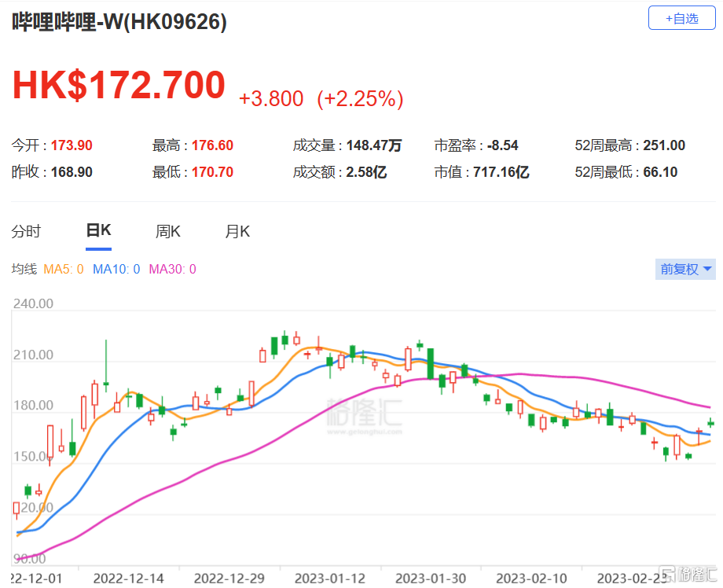Add stock to watchlist with +自选 button
The width and height of the screenshot is (723, 588).
(x=681, y=18)
